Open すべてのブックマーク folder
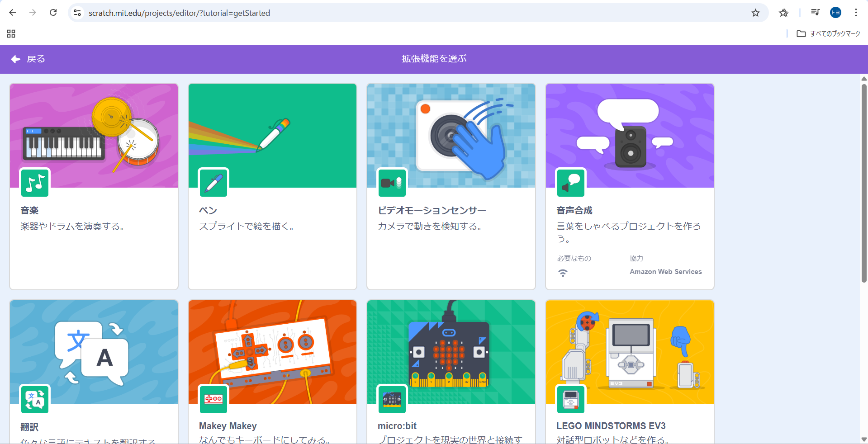868x444 pixels. coord(829,34)
